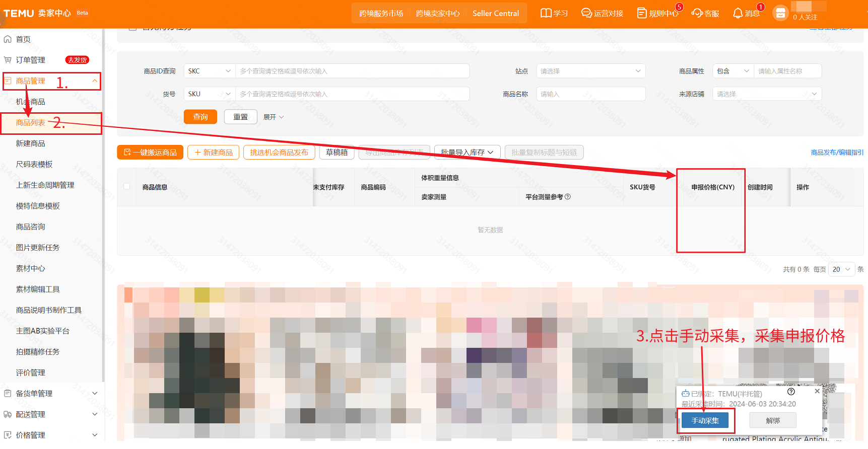Open 商品说明书制作工具 in the sidebar
This screenshot has width=868, height=449.
[x=49, y=310]
